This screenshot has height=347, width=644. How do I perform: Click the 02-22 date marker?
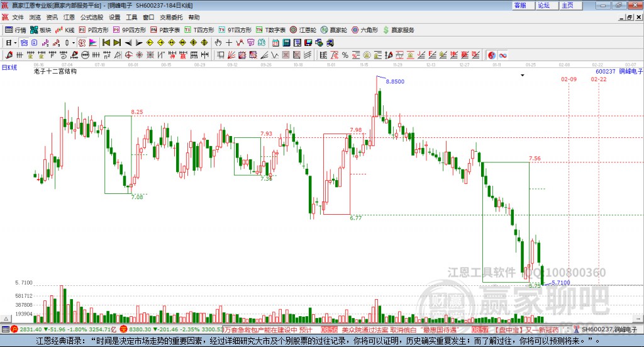[x=599, y=79]
